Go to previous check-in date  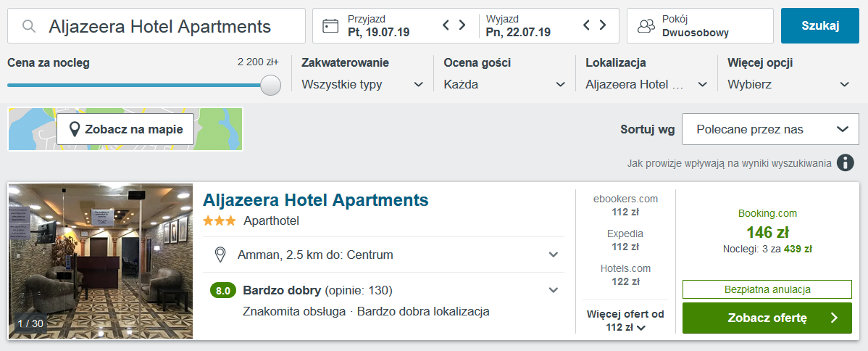[x=447, y=25]
